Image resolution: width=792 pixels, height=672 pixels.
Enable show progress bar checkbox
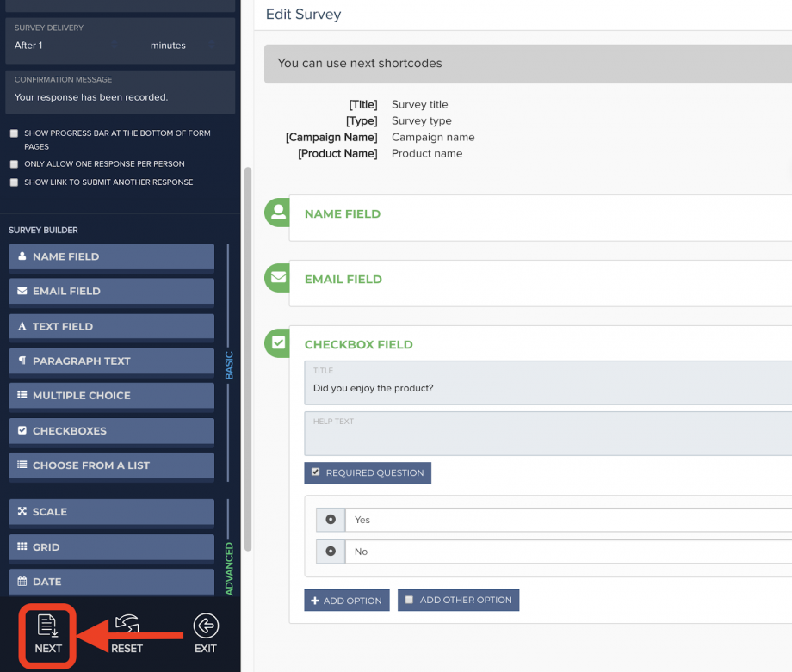point(14,133)
